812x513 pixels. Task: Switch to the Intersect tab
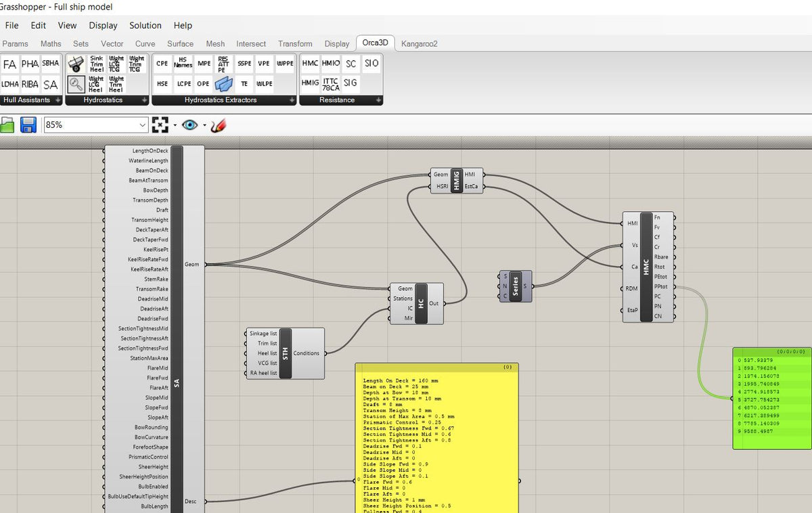coord(251,43)
